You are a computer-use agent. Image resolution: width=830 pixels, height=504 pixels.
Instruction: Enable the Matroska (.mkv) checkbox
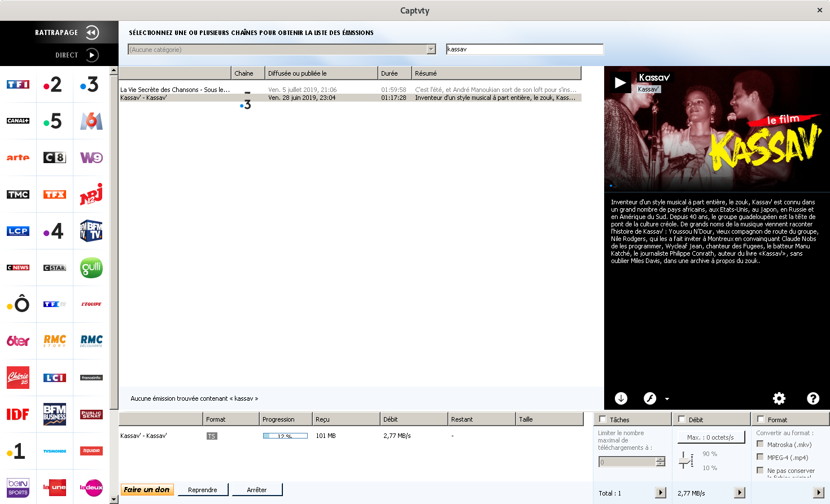click(x=760, y=444)
